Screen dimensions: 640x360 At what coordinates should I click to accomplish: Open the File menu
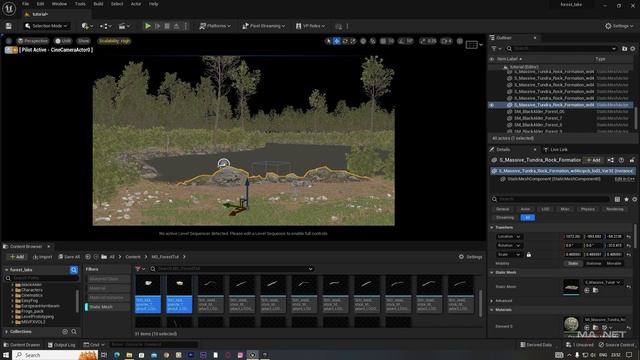pos(25,4)
